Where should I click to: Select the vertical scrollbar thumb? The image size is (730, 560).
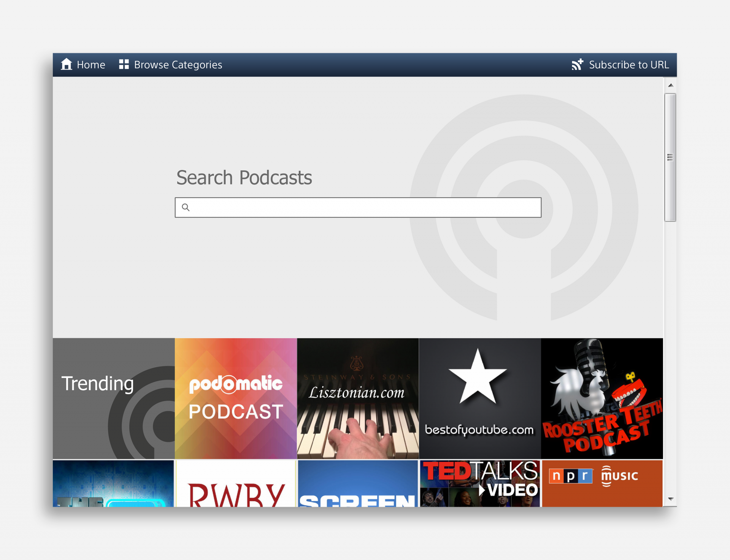tap(670, 157)
